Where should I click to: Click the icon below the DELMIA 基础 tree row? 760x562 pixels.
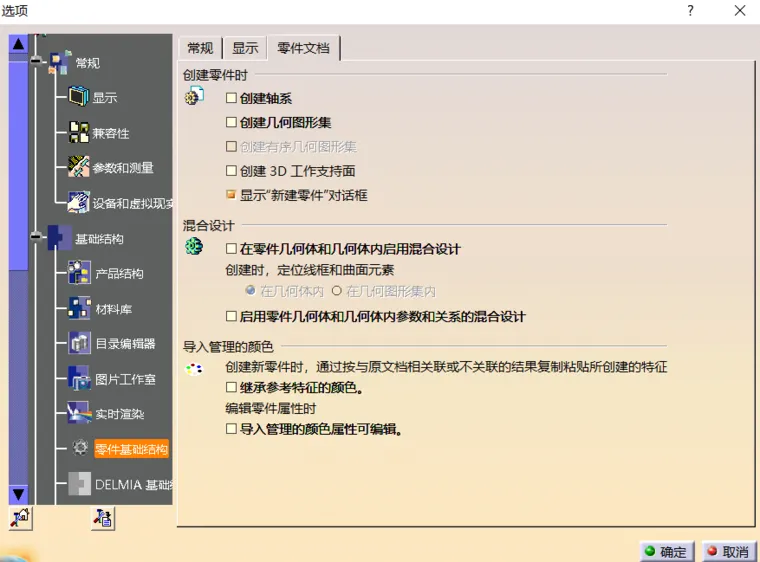(x=103, y=518)
